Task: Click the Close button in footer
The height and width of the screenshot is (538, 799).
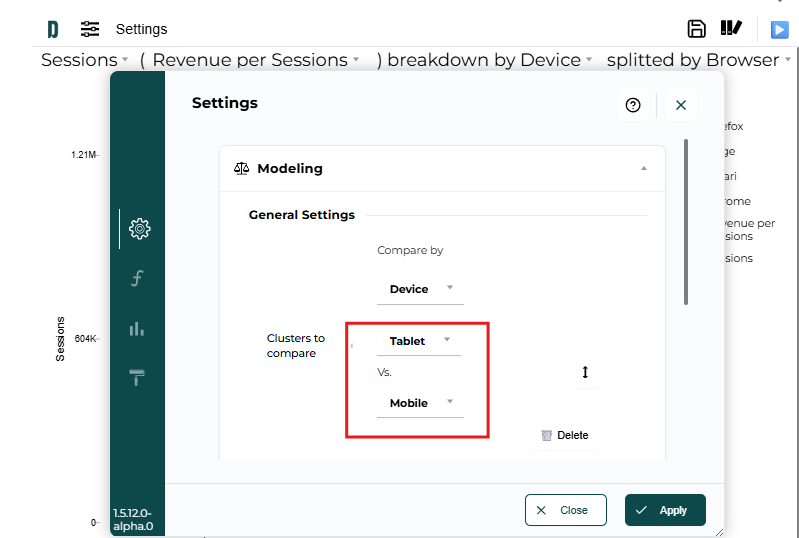Action: click(565, 510)
